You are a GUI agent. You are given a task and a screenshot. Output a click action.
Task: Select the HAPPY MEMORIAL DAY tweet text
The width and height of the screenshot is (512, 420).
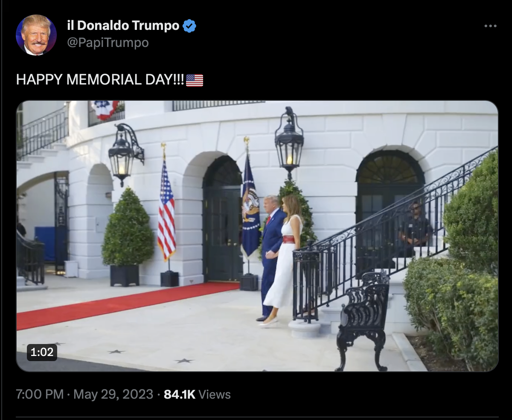tap(100, 80)
